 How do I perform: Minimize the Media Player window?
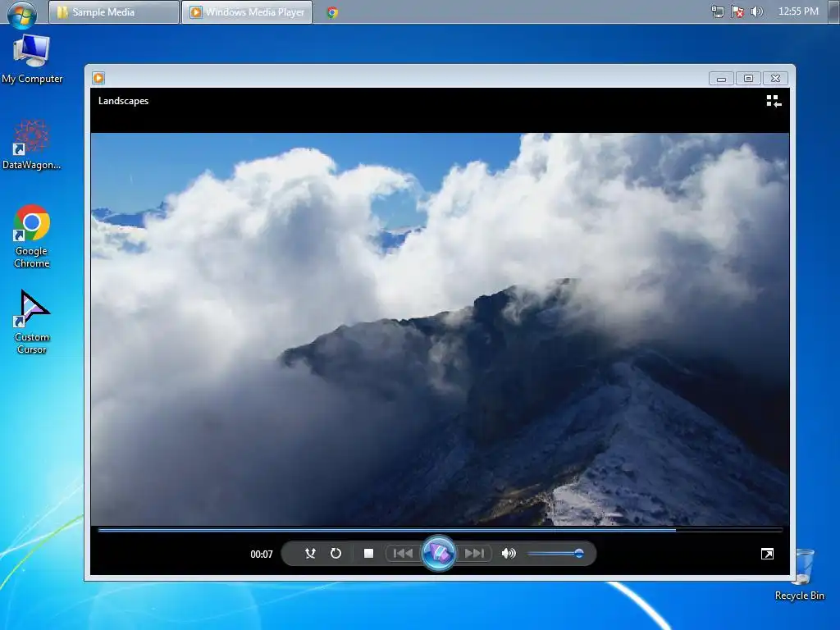(721, 79)
